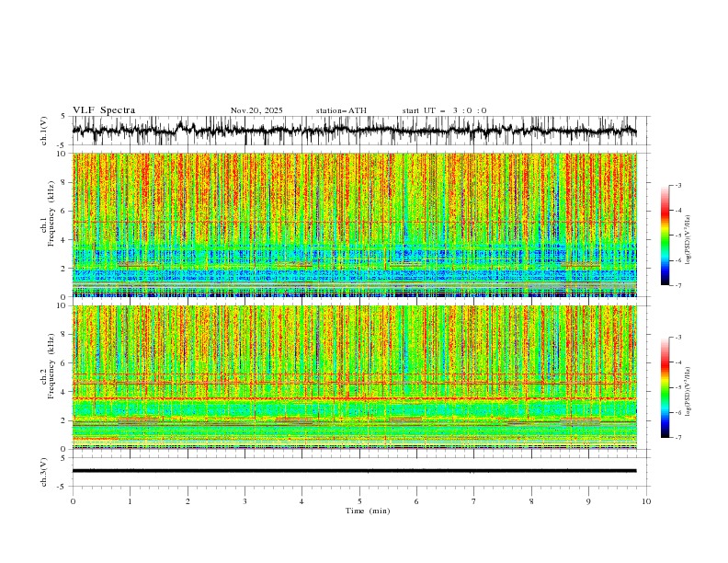Click the ch.2 colorbar 'log(PSD)(V²/Hz)' label

point(688,392)
